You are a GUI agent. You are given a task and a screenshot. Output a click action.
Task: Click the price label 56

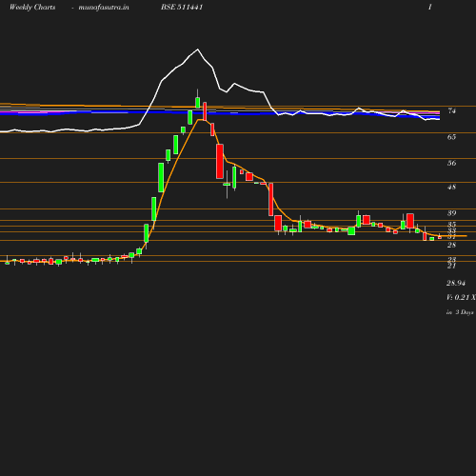tap(451, 163)
